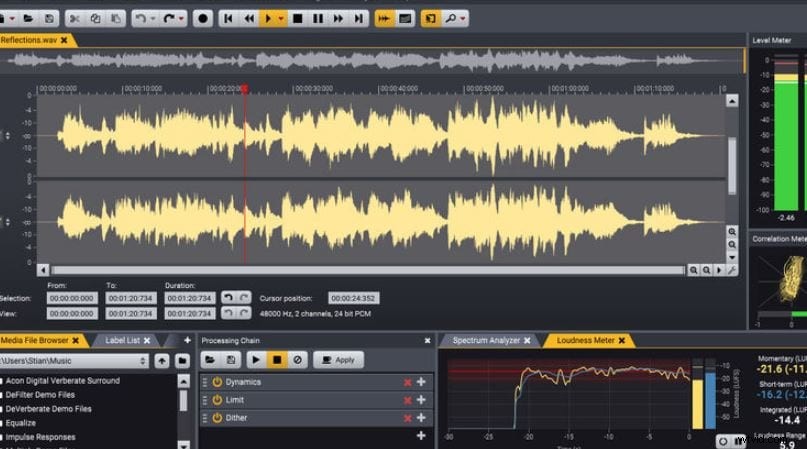Stop playback in the main toolbar
Screen dimensions: 807x449
pyautogui.click(x=297, y=19)
